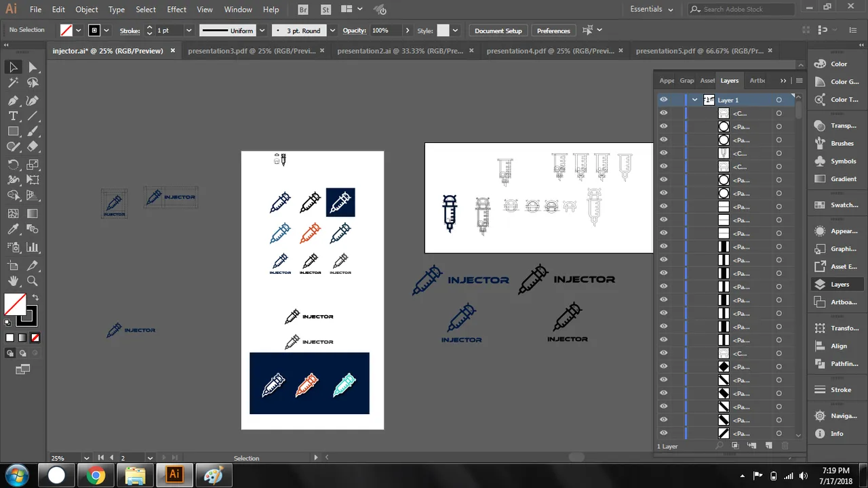Screen dimensions: 868x488
Task: Select the Rectangle tool
Action: [x=13, y=131]
